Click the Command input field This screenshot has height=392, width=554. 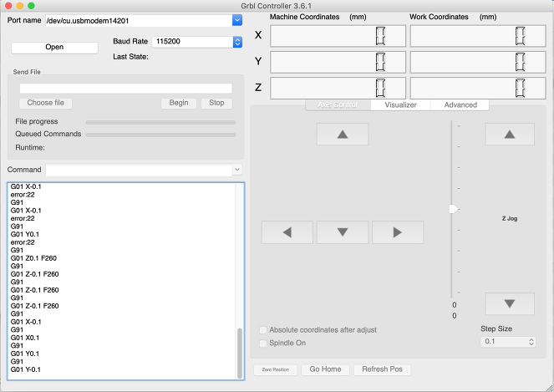tap(139, 170)
